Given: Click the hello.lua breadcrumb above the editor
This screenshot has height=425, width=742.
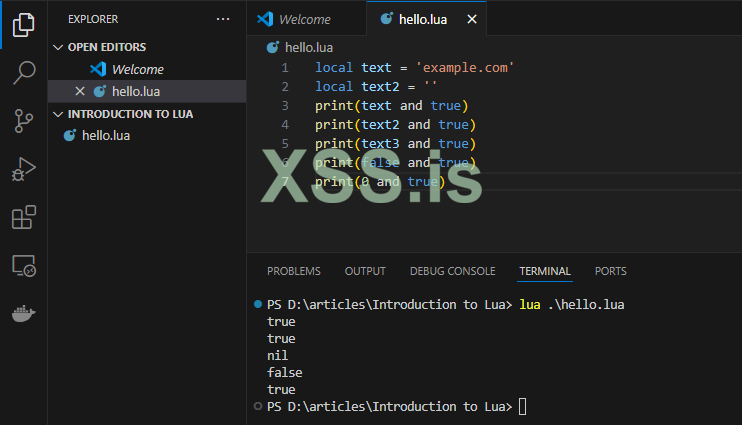Looking at the screenshot, I should (x=308, y=47).
